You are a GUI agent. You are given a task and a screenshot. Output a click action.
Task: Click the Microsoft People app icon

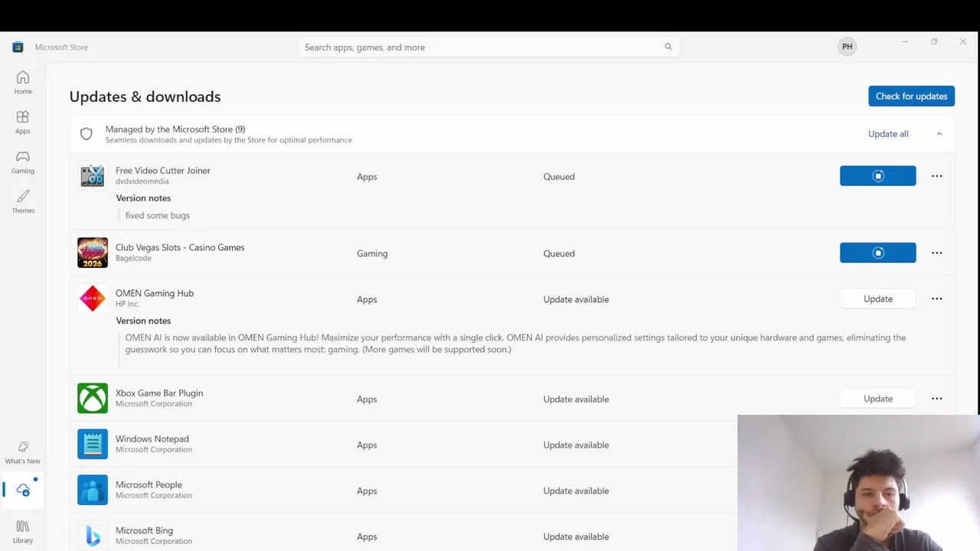click(93, 490)
